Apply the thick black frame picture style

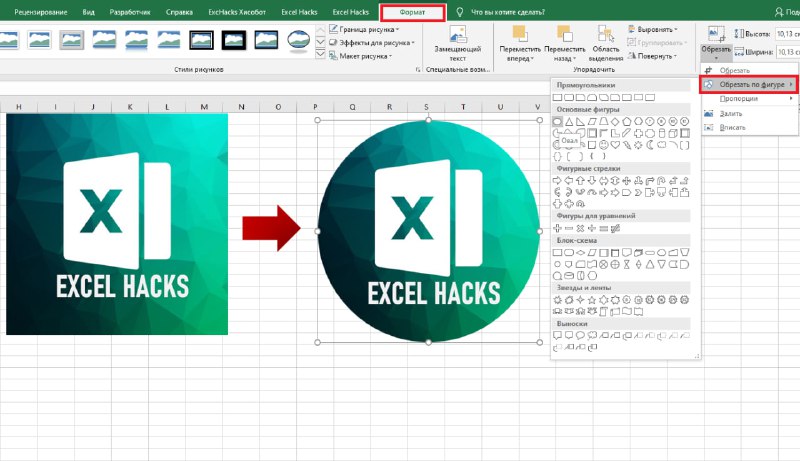[x=234, y=40]
